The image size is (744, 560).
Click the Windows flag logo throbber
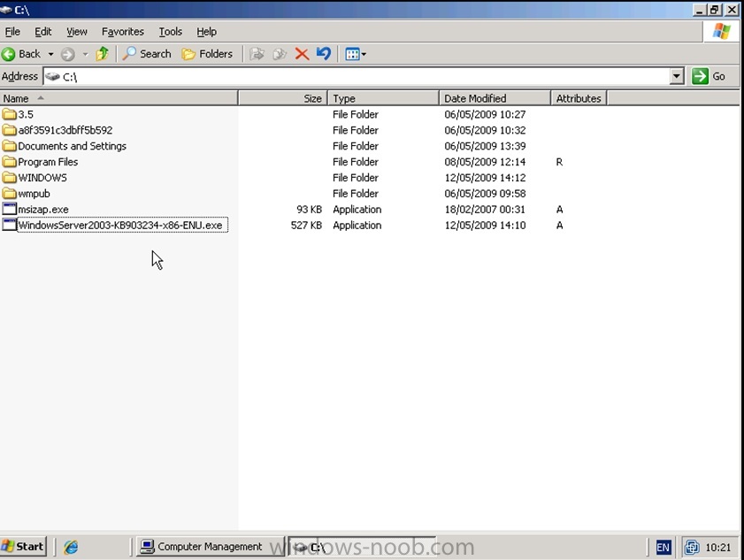tap(721, 31)
